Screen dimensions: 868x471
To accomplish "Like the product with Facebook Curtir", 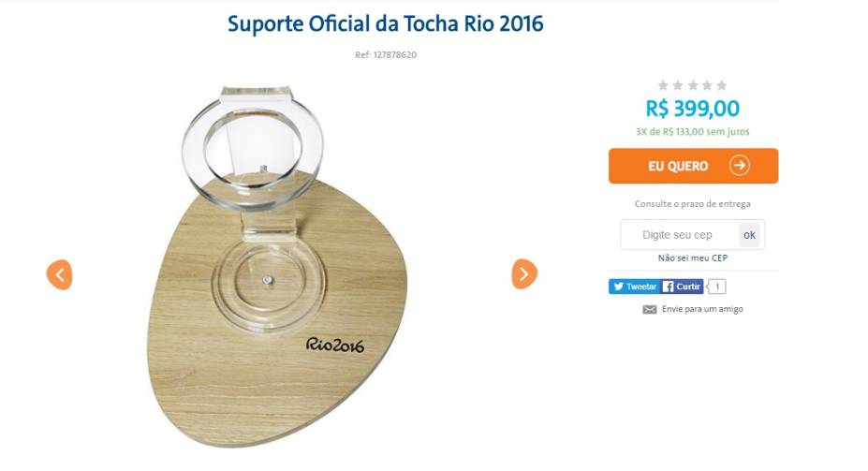I will pos(682,287).
